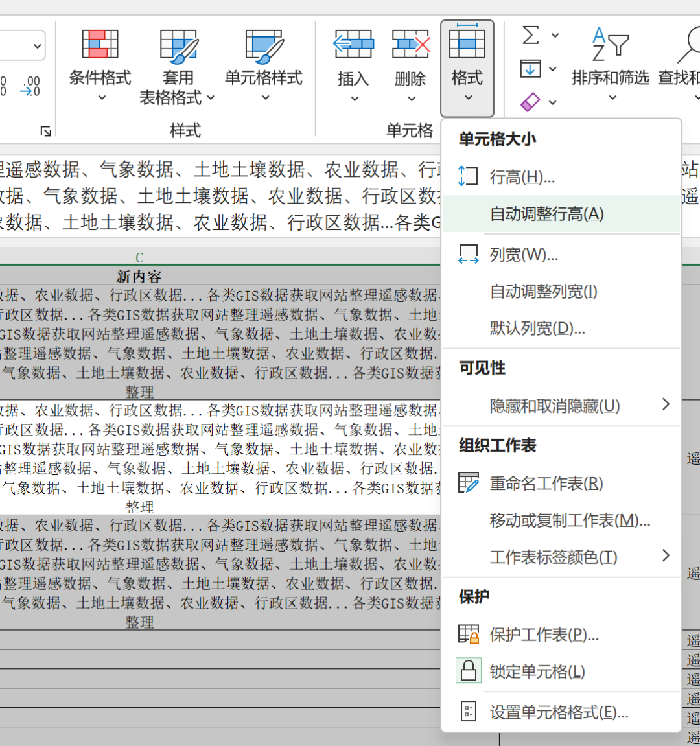Click the protect sheet icon beside 保护工作表

(468, 634)
